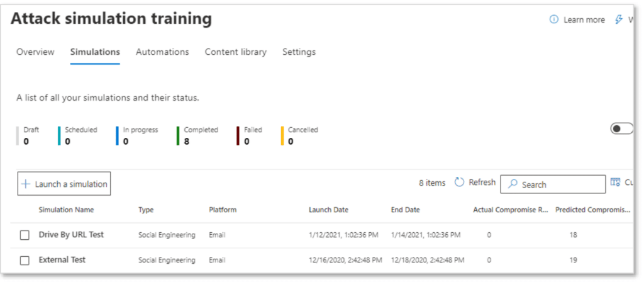Click actual compromise value in Drive By URL row
The height and width of the screenshot is (282, 644).
point(489,235)
